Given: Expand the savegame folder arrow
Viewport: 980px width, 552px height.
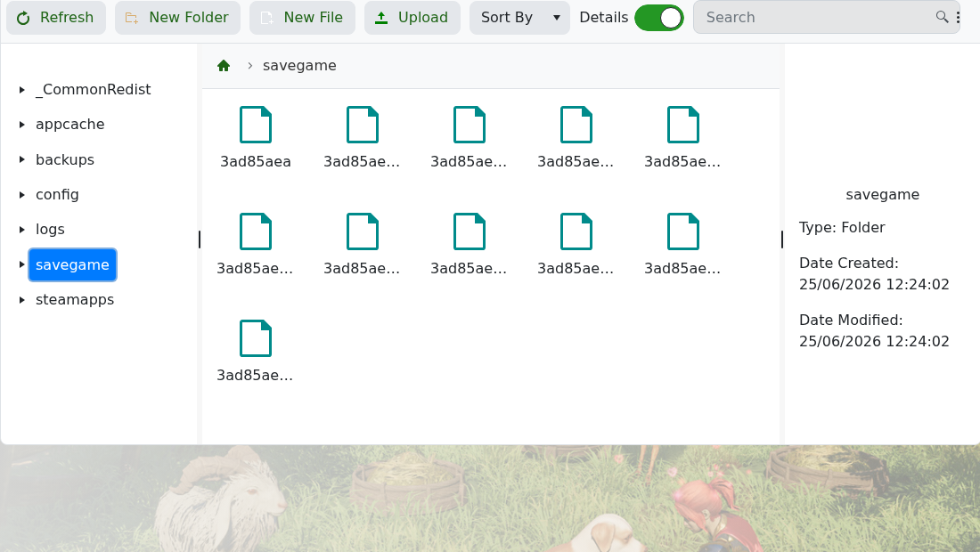Looking at the screenshot, I should pos(22,264).
